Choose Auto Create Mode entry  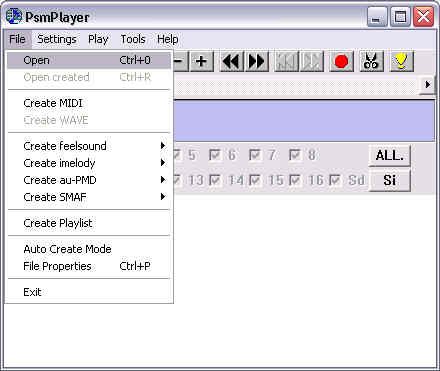pos(89,249)
